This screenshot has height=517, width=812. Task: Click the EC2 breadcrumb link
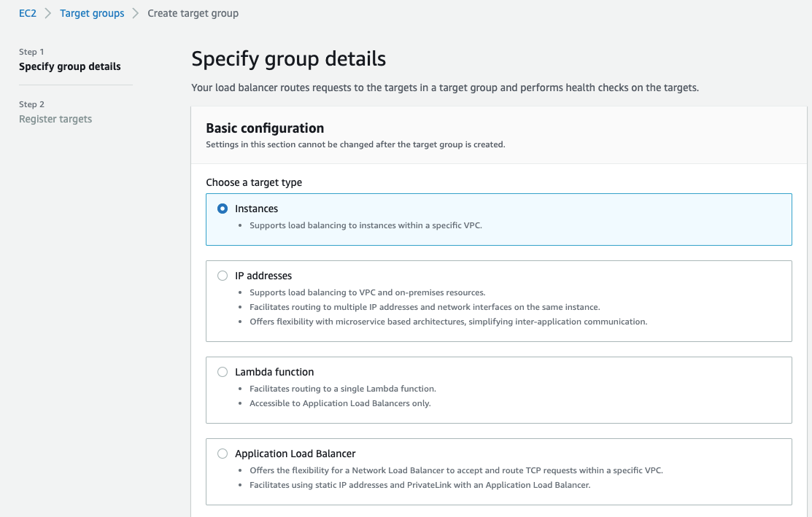point(28,13)
